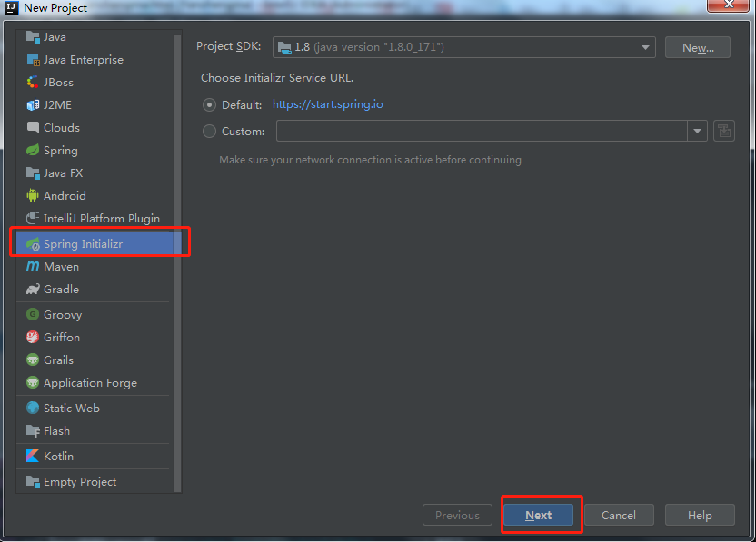The width and height of the screenshot is (756, 542).
Task: Click the IntelliJ logo in title bar
Action: coord(12,7)
